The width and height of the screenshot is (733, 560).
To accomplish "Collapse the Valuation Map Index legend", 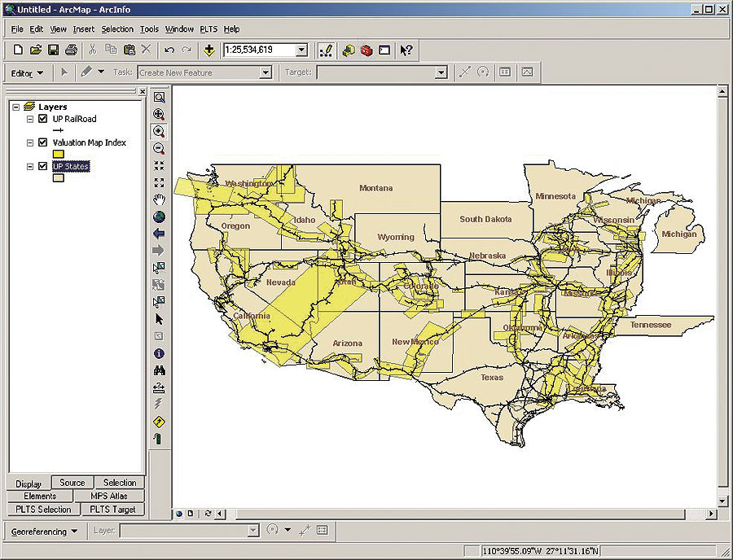I will (x=30, y=143).
